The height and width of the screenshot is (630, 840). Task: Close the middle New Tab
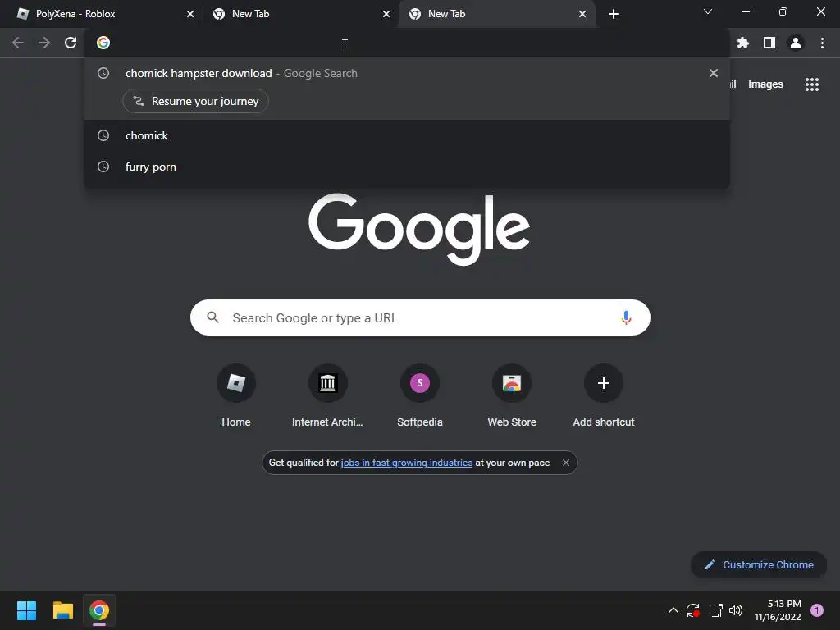(x=386, y=14)
